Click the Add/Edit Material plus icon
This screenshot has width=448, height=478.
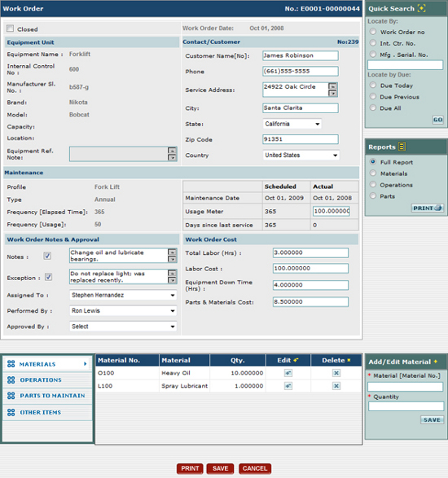(x=436, y=362)
